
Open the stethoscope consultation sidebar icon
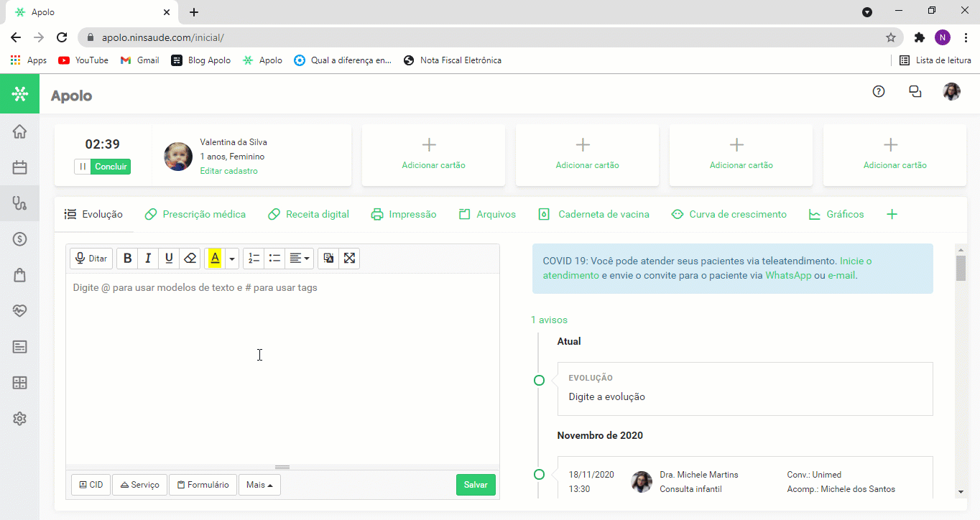click(19, 203)
